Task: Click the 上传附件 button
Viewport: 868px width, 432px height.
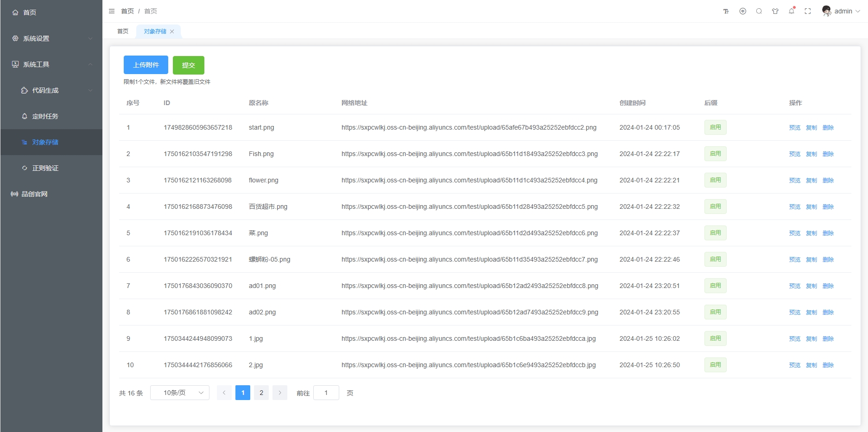Action: (x=146, y=65)
